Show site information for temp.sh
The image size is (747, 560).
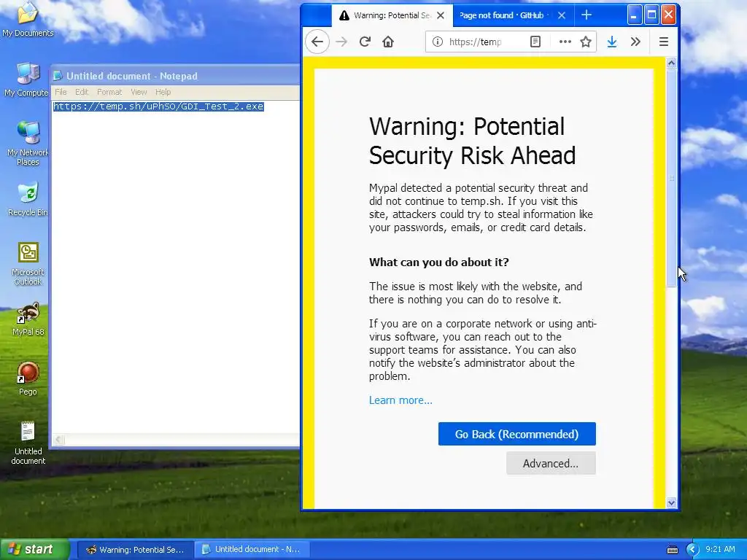click(x=438, y=42)
